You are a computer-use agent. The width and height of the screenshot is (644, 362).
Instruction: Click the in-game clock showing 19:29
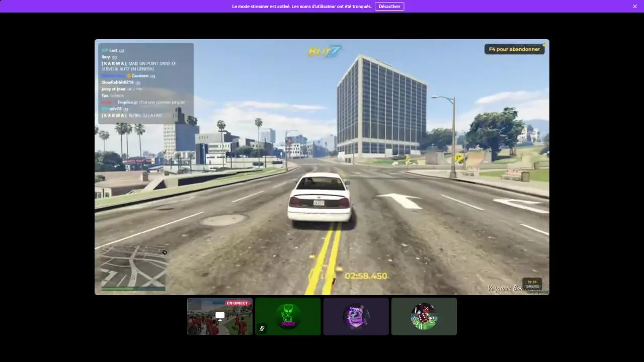pyautogui.click(x=532, y=282)
